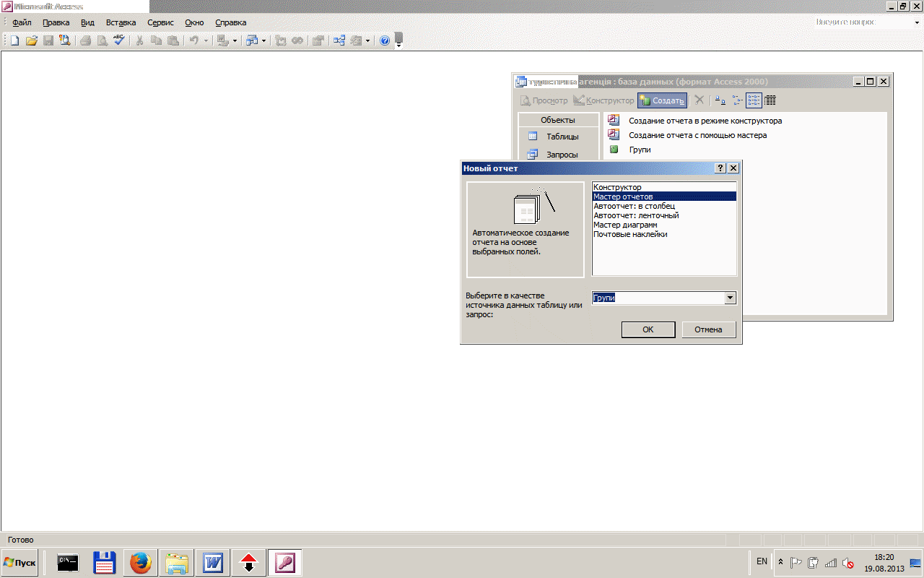Click the File search toolbar icon
The image size is (924, 578).
pyautogui.click(x=65, y=41)
